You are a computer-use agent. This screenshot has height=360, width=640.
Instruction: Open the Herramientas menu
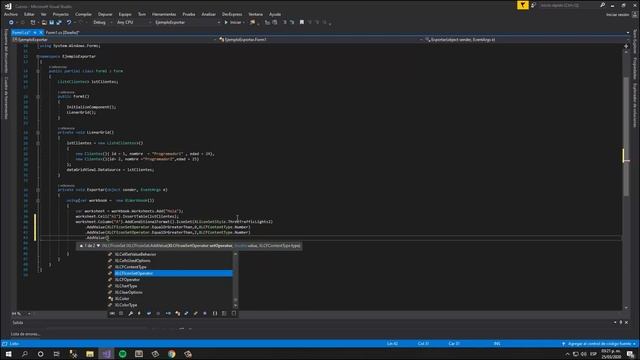[164, 14]
